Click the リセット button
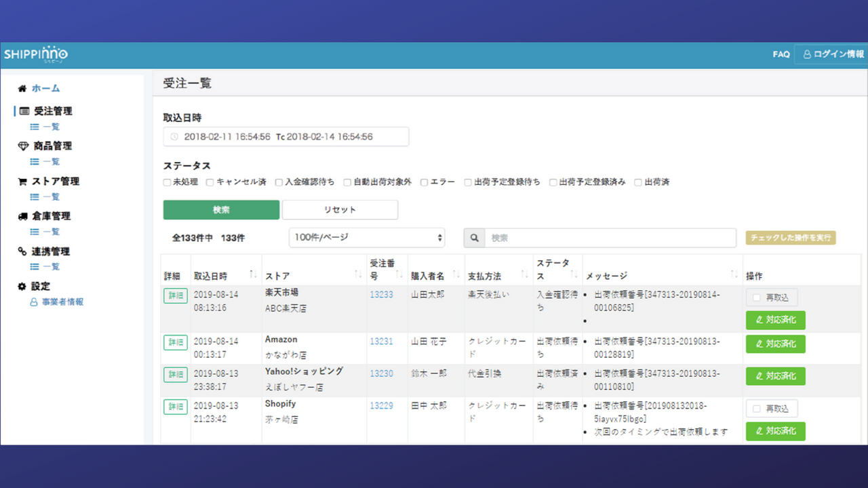The height and width of the screenshot is (488, 868). tap(340, 210)
